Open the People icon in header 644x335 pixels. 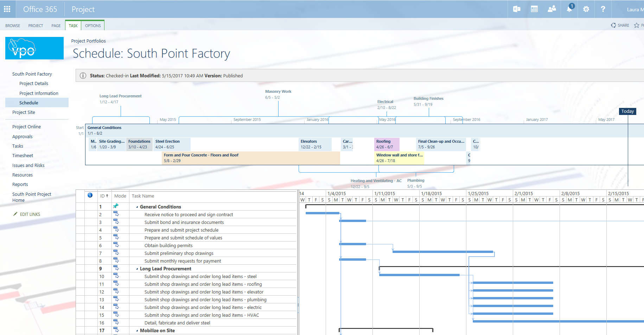tap(551, 9)
